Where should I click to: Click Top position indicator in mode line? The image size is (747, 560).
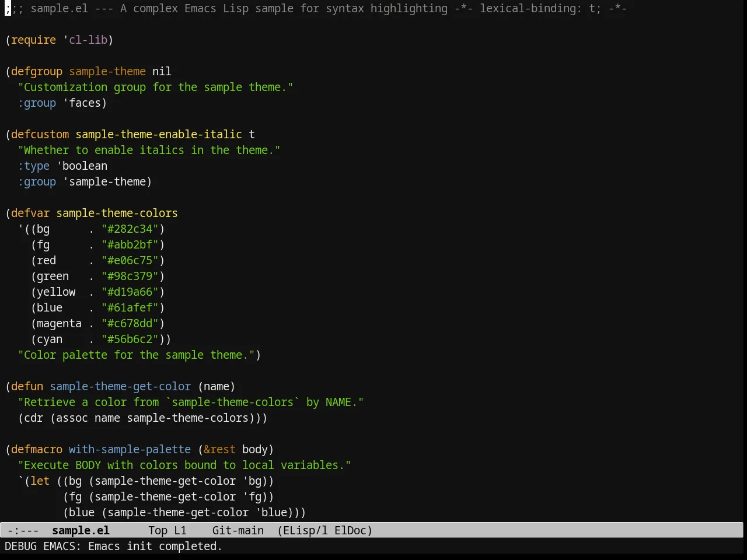point(158,530)
